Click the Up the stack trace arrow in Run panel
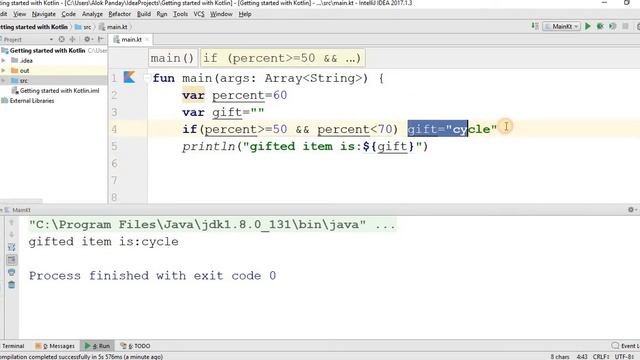Image resolution: width=640 pixels, height=360 pixels. coord(11,223)
